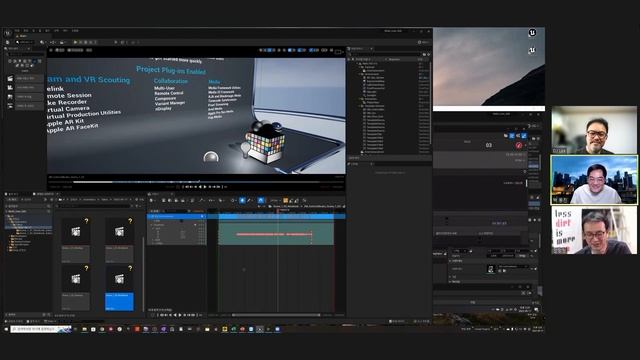The width and height of the screenshot is (640, 360).
Task: Click the add button on the highlighted Sequencer track
Action: (x=202, y=216)
